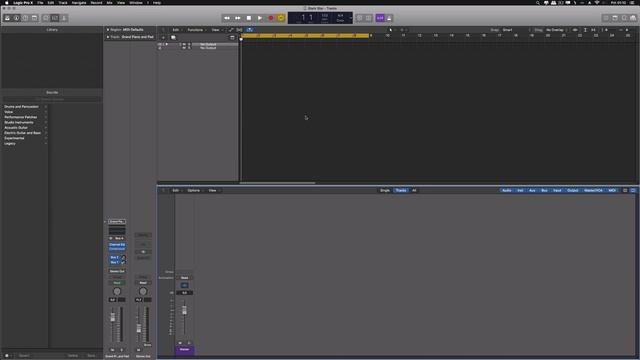Open the Navigate menu
The height and width of the screenshot is (360, 640).
(79, 2)
